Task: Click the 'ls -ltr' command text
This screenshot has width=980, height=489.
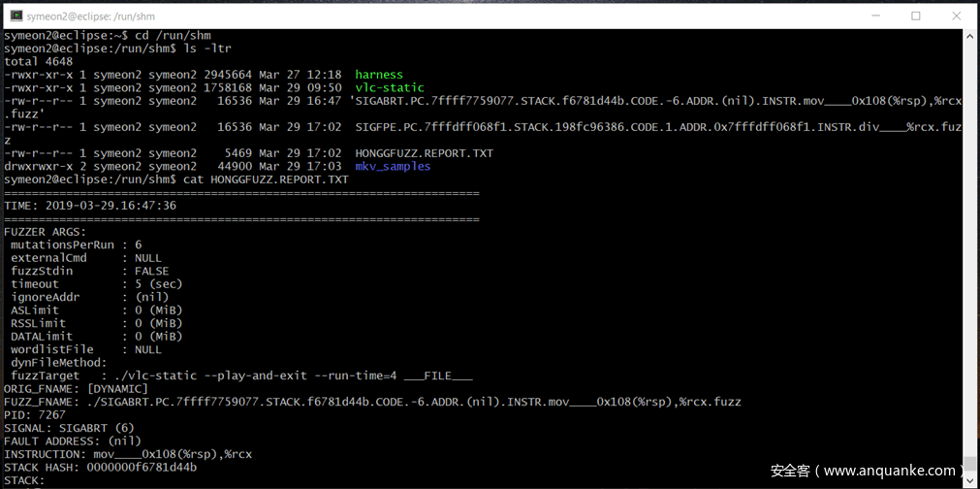Action: coord(206,49)
